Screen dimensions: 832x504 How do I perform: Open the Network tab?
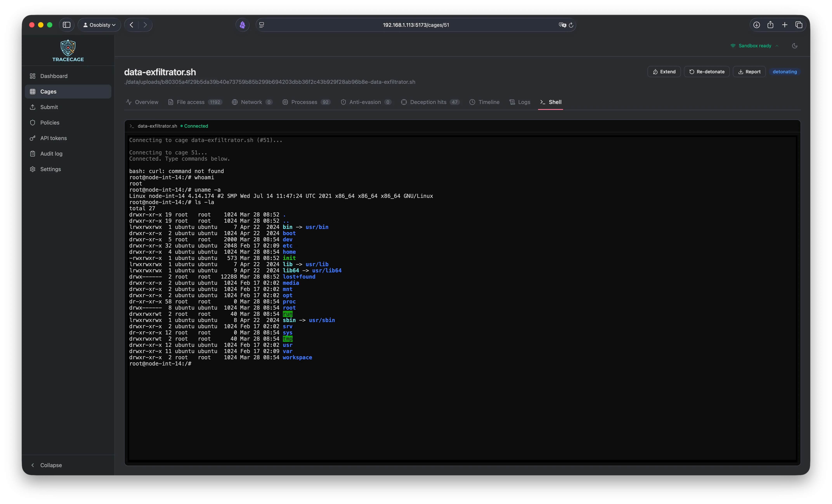(251, 102)
